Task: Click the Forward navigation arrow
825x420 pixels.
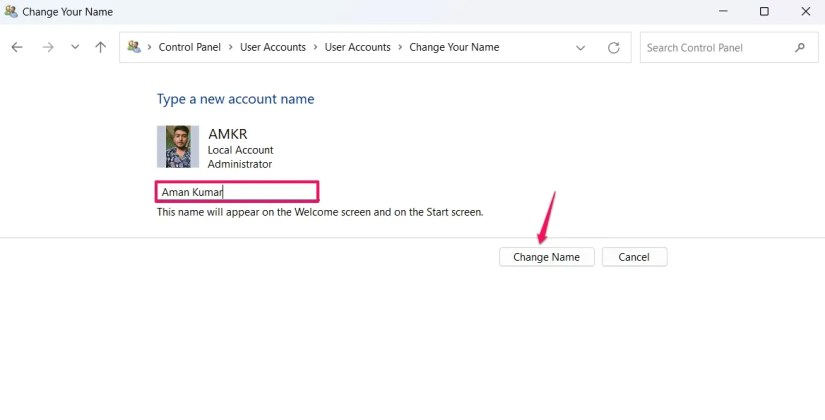Action: 47,47
